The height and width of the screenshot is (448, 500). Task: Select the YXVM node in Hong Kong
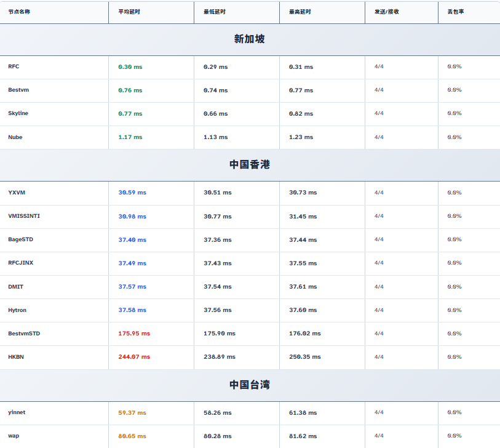[x=17, y=193]
